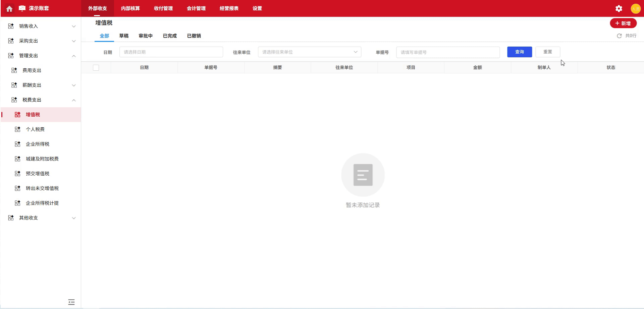Click the home icon in top bar
The height and width of the screenshot is (309, 644).
(x=9, y=8)
